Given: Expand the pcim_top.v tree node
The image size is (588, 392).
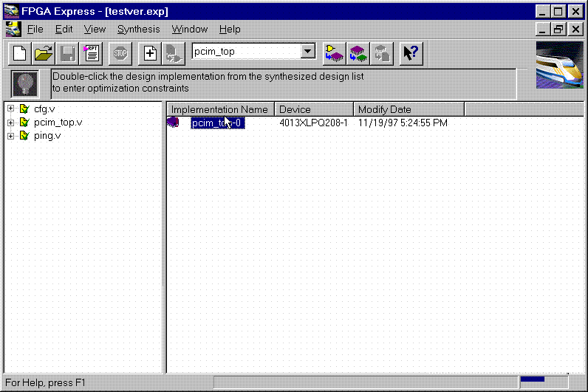Looking at the screenshot, I should tap(10, 122).
